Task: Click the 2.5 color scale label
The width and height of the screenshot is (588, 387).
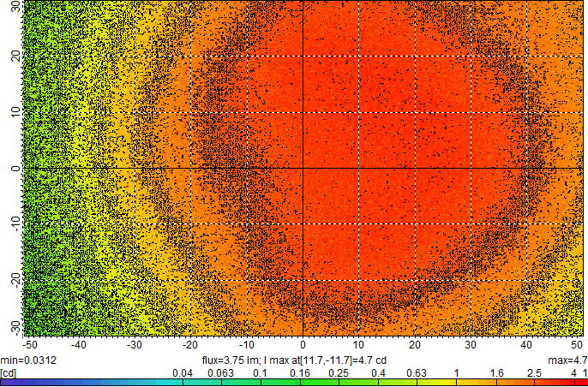Action: tap(534, 373)
